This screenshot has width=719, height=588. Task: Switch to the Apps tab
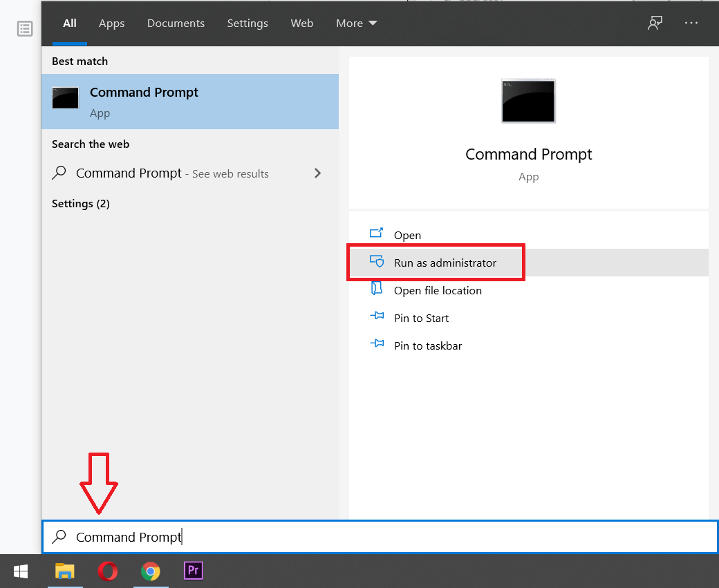click(x=111, y=23)
